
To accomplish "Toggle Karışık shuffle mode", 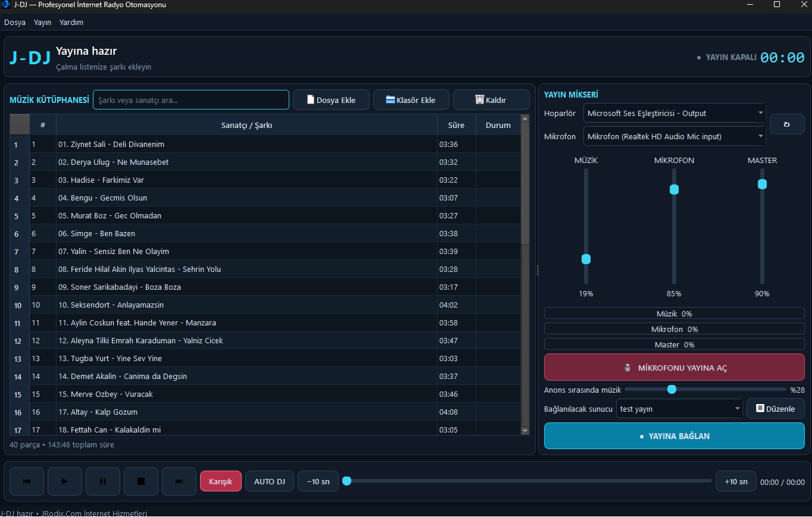I will pyautogui.click(x=221, y=481).
